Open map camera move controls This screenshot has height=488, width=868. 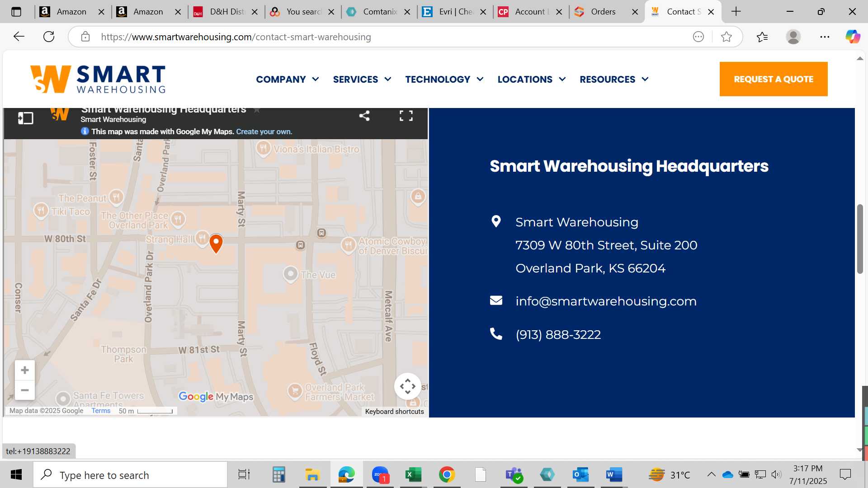click(408, 386)
